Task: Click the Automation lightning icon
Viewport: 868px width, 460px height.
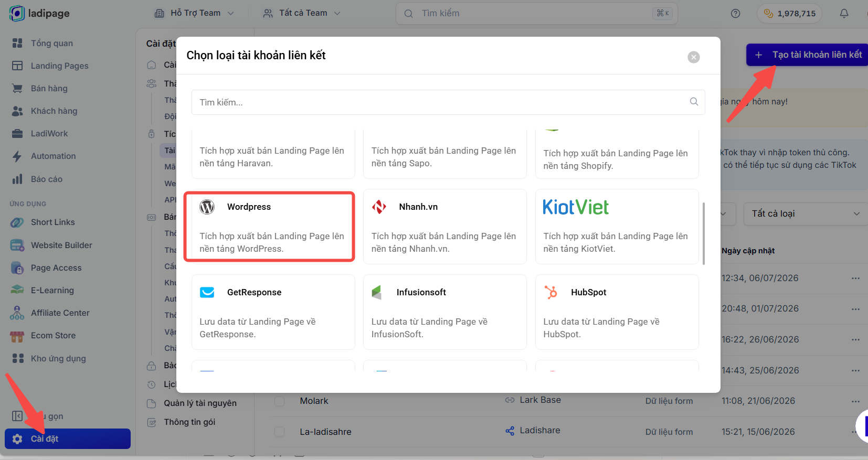Action: coord(17,156)
